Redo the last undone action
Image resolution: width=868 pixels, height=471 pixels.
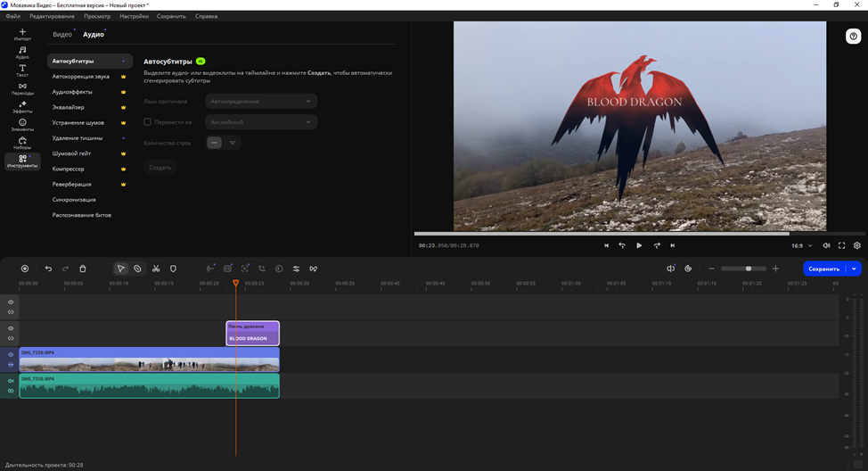65,269
